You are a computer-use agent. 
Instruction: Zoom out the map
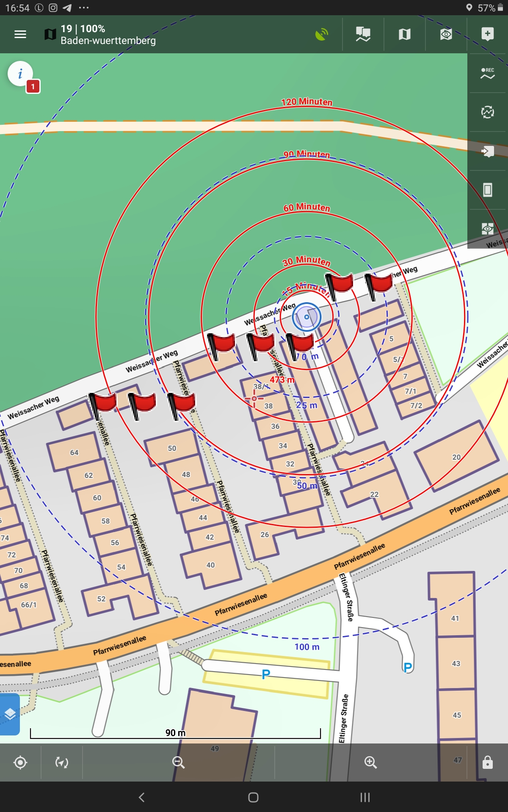178,763
